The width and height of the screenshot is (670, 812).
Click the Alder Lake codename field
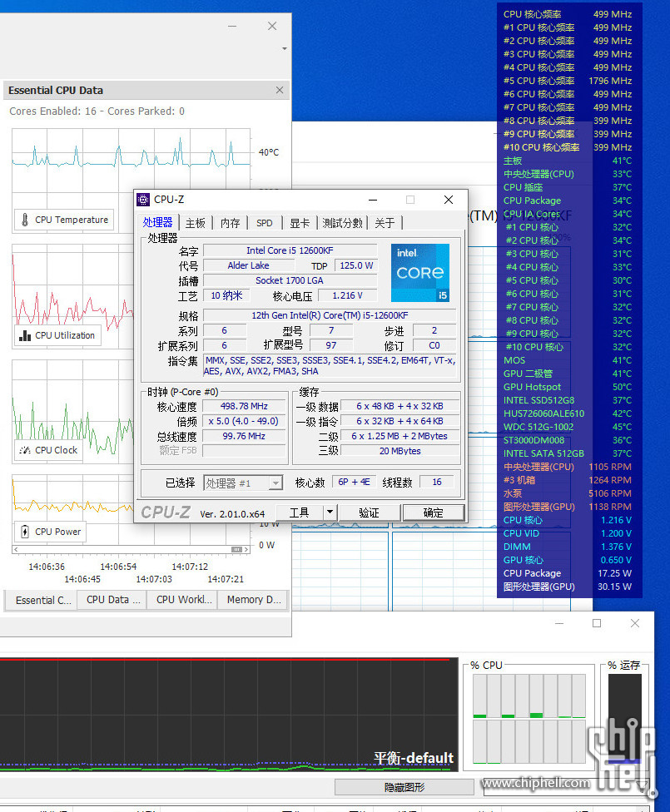pos(248,265)
